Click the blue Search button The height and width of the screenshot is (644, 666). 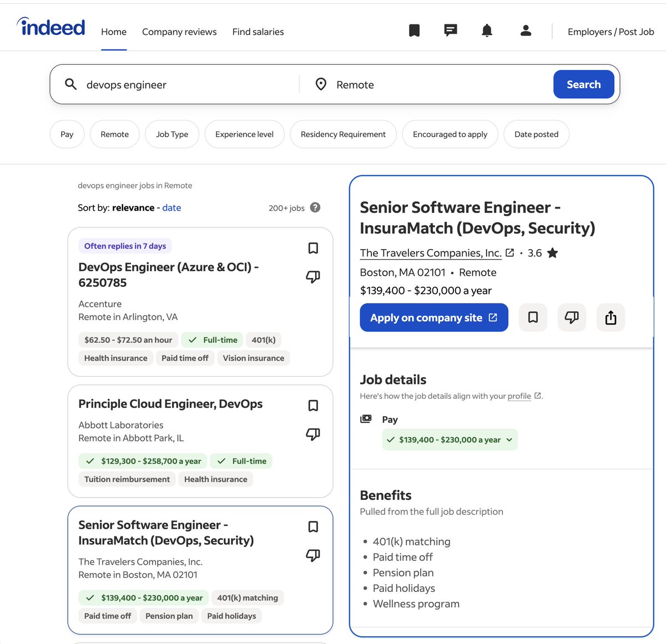(x=584, y=84)
